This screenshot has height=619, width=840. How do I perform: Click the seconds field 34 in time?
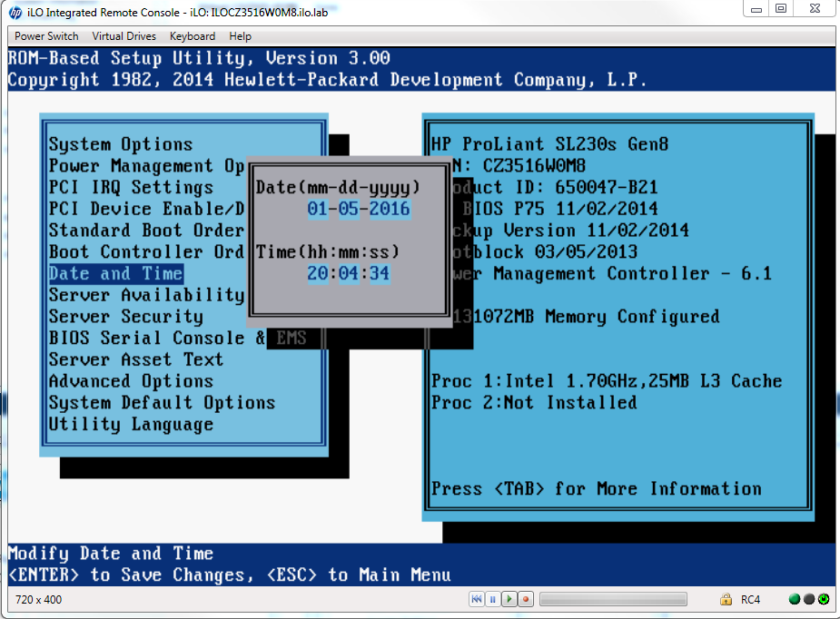(380, 273)
